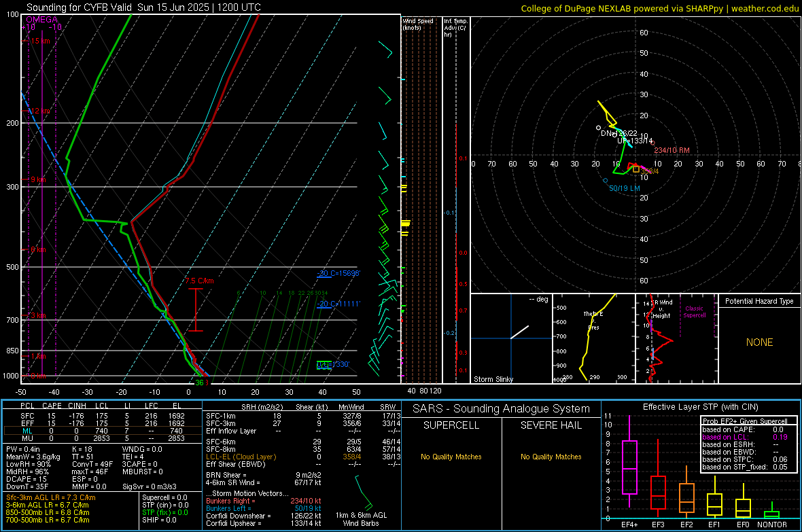This screenshot has height=532, width=802.
Task: Click the -30 C=15698' level label
Action: [338, 273]
